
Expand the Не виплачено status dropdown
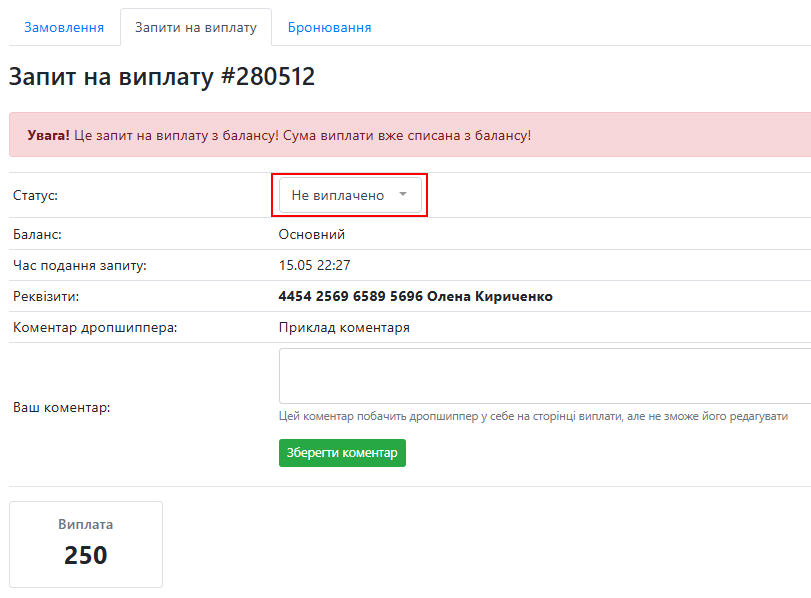coord(350,195)
